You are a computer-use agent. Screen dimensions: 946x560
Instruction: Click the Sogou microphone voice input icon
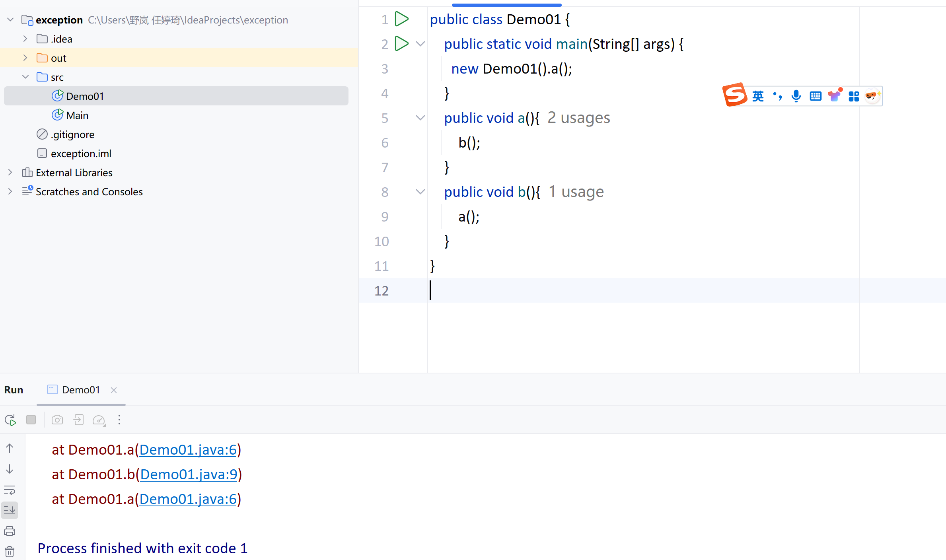point(796,96)
